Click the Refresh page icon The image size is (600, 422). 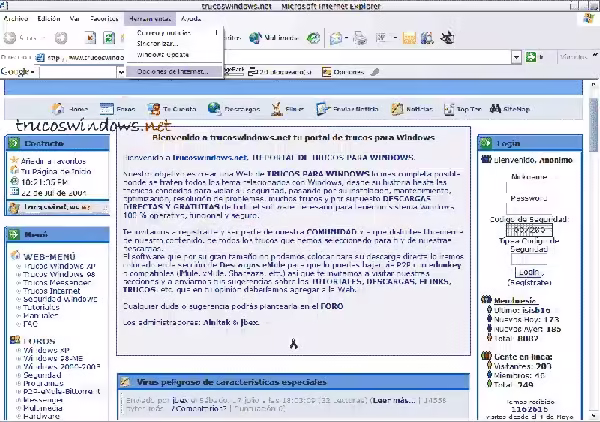[x=109, y=38]
